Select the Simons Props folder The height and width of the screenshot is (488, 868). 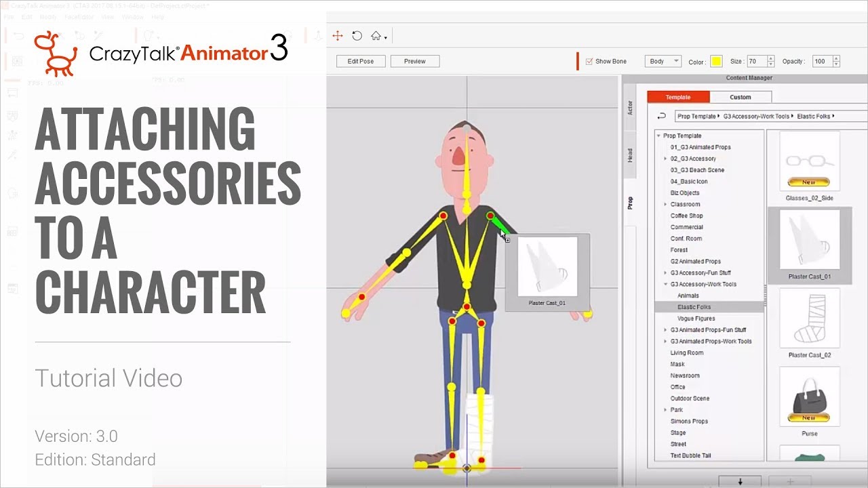click(x=689, y=421)
